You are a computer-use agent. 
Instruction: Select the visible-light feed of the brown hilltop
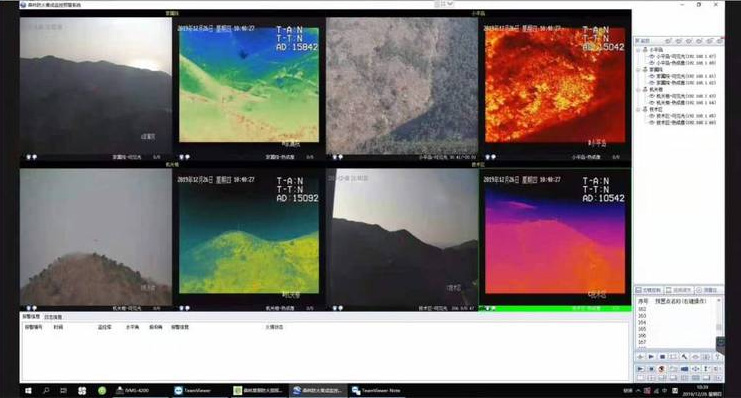(96, 237)
